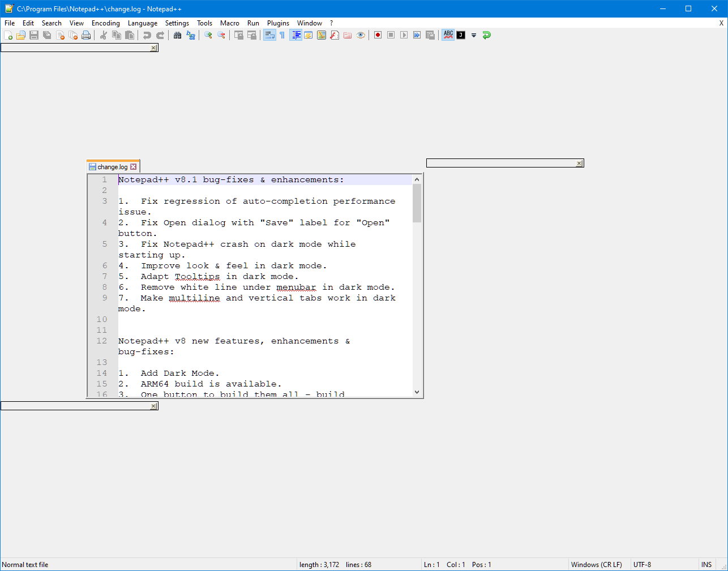Screen dimensions: 728x571
Task: Click the vertical scrollbar thumb in editor
Action: click(x=417, y=203)
